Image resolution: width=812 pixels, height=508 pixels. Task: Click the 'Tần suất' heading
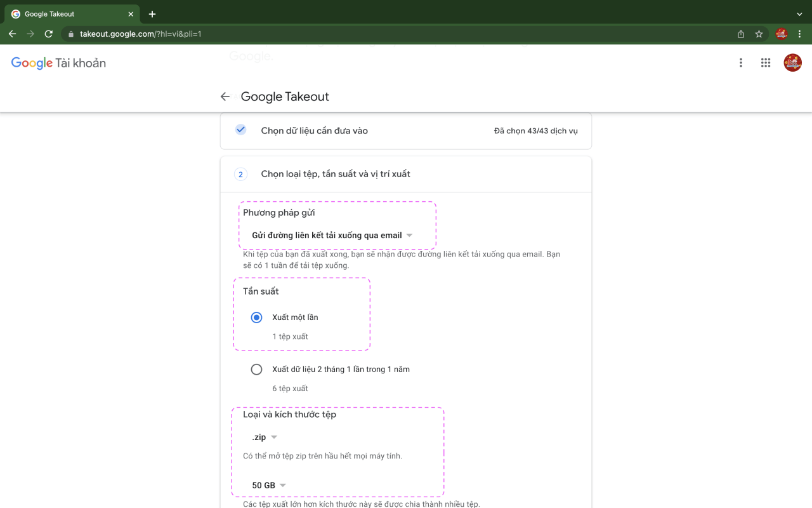(261, 291)
